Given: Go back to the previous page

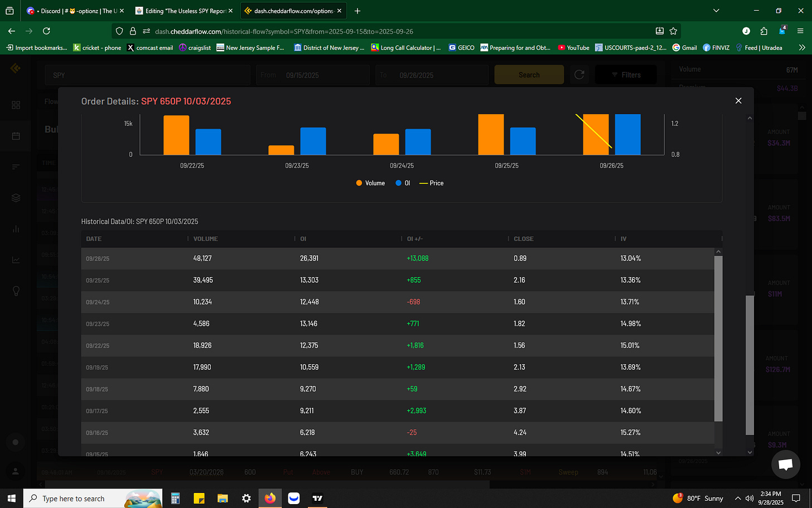Looking at the screenshot, I should [x=11, y=31].
